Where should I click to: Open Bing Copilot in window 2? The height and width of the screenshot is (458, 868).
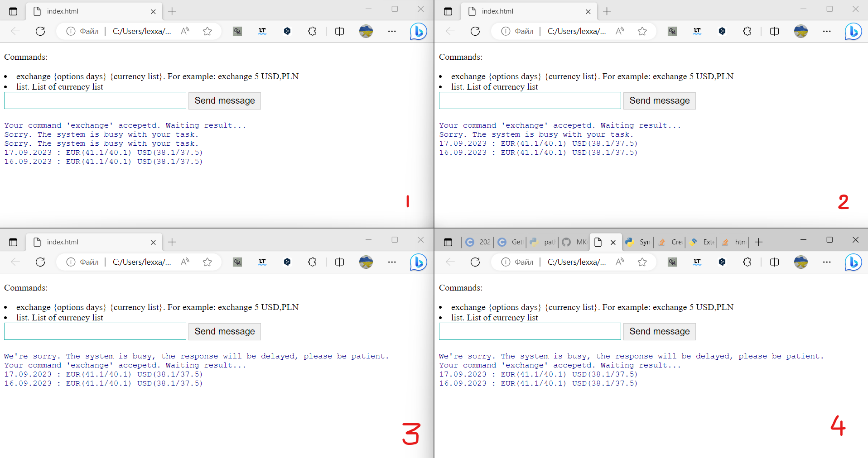coord(853,31)
